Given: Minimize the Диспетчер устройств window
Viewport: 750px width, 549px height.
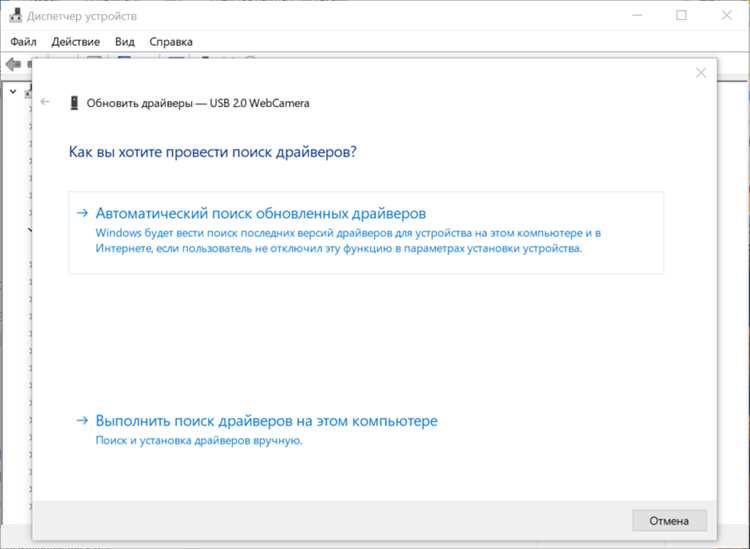Looking at the screenshot, I should click(636, 16).
